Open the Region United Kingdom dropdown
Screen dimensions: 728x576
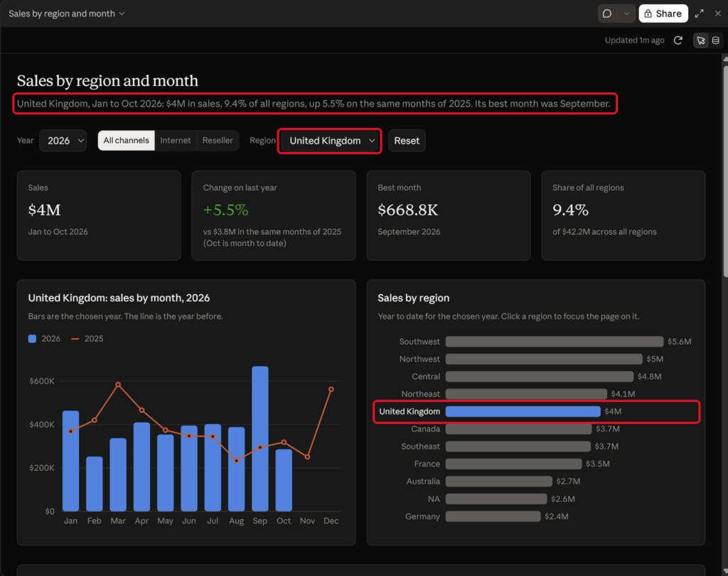pos(330,141)
